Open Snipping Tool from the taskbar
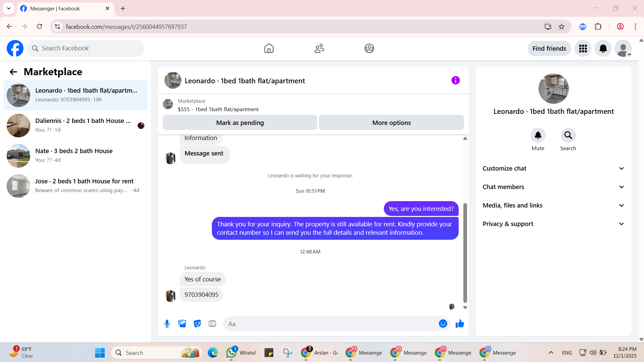644x362 pixels. tap(287, 353)
